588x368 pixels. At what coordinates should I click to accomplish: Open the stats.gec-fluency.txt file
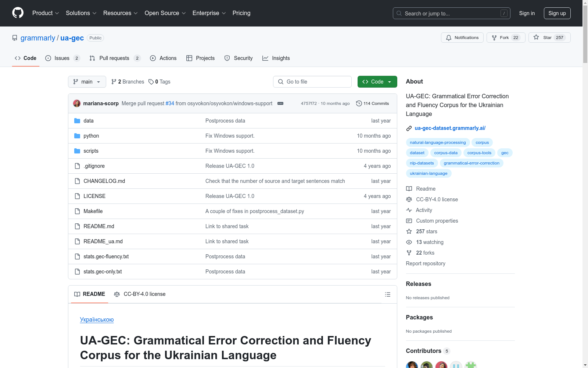point(106,256)
